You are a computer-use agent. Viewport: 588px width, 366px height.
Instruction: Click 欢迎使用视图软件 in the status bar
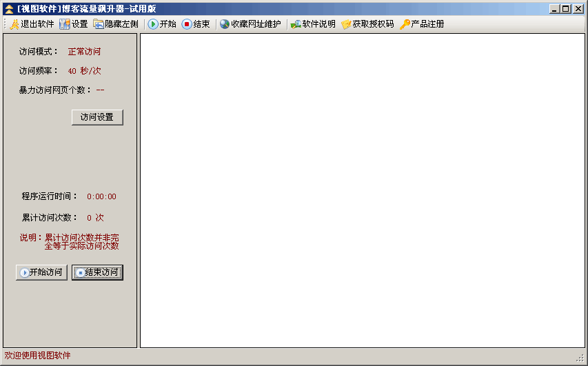tap(37, 356)
